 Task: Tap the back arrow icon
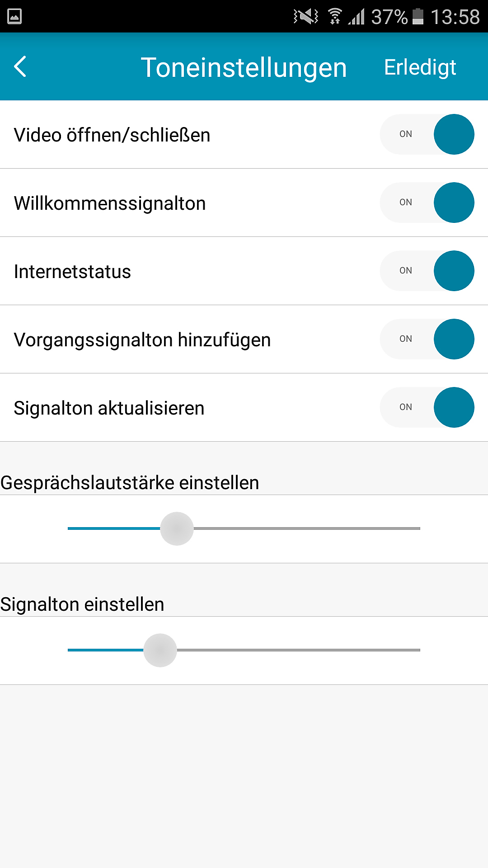click(x=21, y=67)
